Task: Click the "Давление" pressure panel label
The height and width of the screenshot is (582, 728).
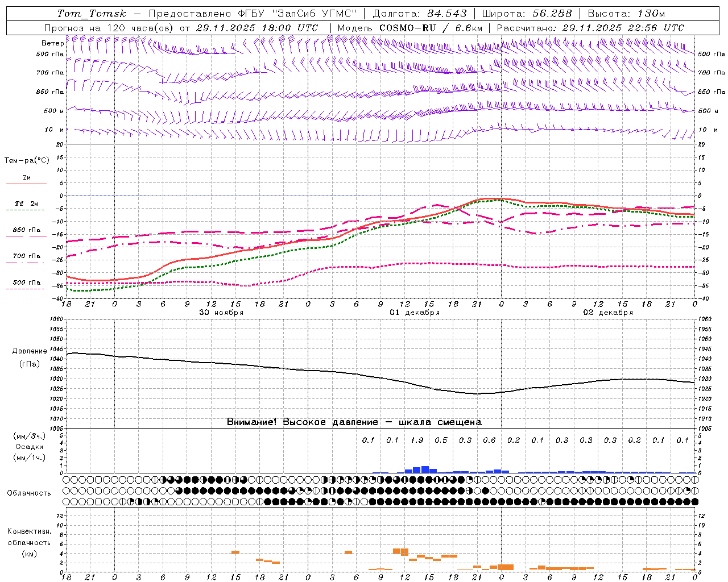Action: coord(29,351)
